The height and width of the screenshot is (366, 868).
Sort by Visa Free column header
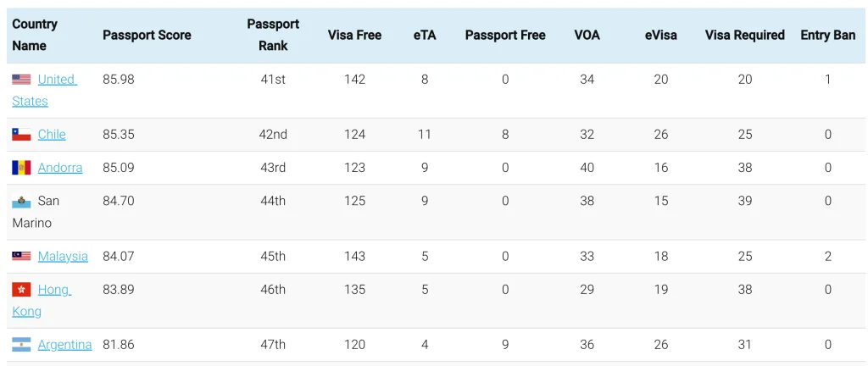(x=354, y=35)
